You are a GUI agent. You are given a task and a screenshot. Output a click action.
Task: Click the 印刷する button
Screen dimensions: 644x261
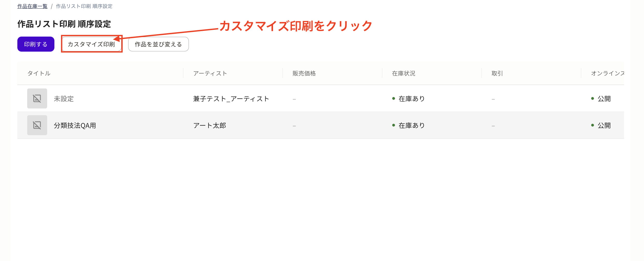pyautogui.click(x=35, y=44)
